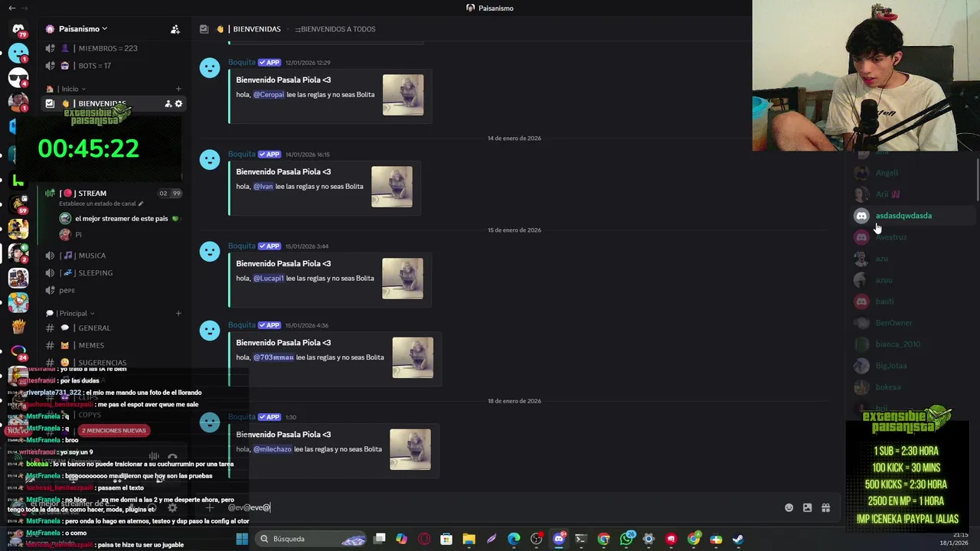
Task: Open the sunglasses face server icon
Action: [18, 77]
